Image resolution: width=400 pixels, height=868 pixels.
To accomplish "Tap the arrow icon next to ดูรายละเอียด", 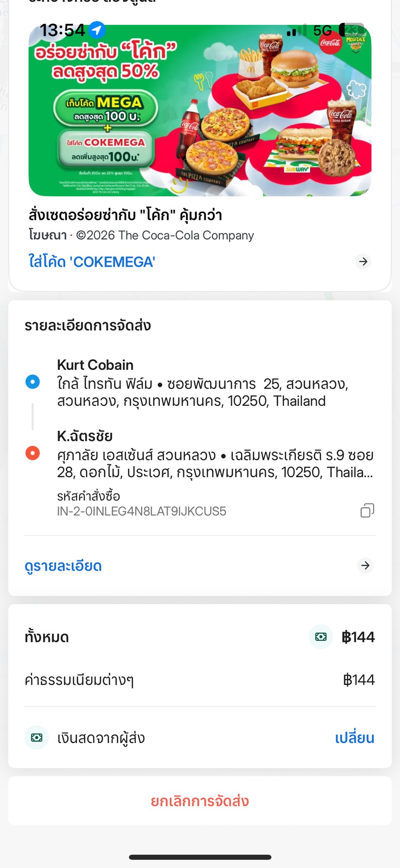I will 365,565.
